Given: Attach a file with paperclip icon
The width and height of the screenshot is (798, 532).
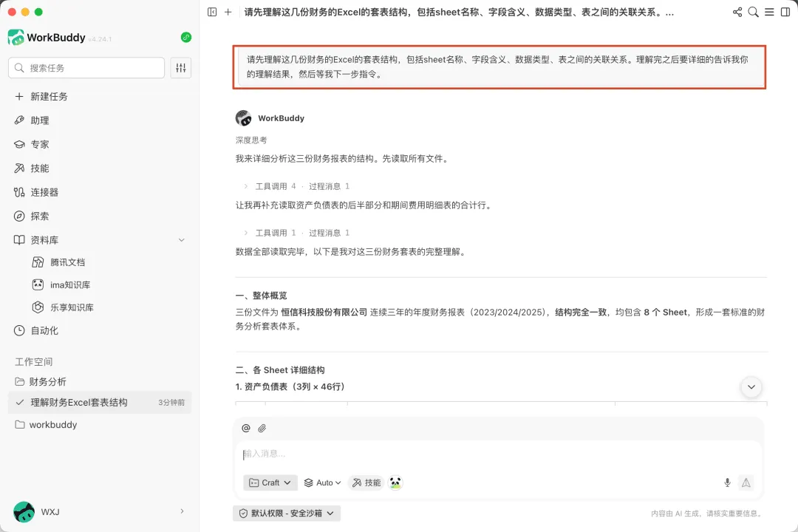Looking at the screenshot, I should (262, 428).
